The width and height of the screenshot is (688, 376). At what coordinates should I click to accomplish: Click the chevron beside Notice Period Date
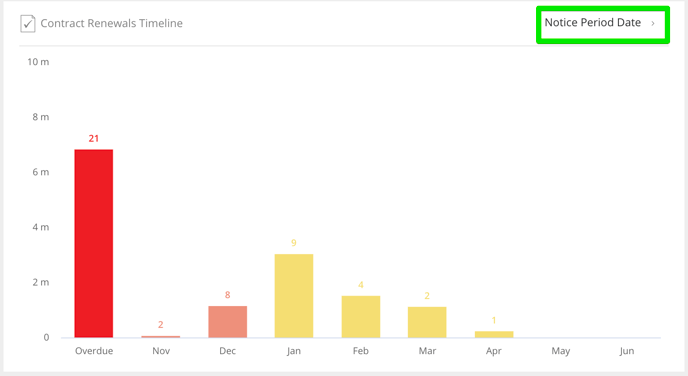[653, 23]
